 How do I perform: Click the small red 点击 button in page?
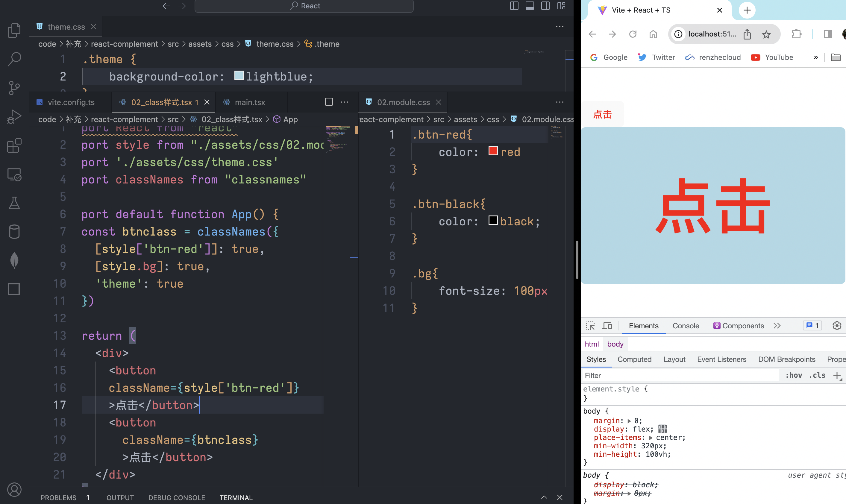[x=602, y=114]
